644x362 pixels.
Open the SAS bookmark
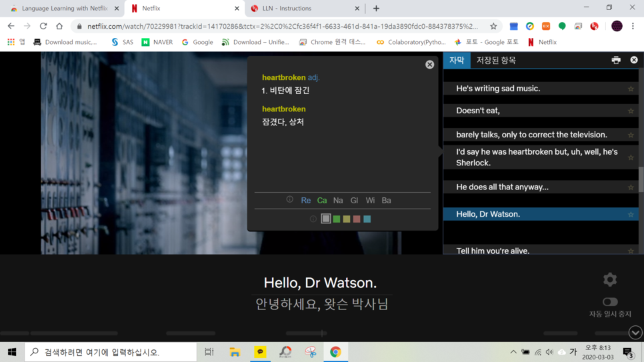[123, 42]
